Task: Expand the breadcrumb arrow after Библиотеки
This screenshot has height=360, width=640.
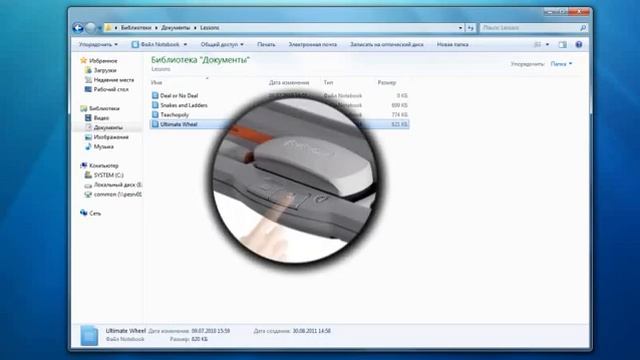Action: (x=156, y=28)
